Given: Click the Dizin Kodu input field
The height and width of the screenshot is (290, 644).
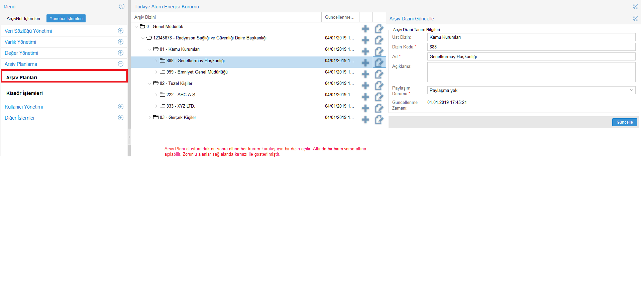Looking at the screenshot, I should (531, 47).
